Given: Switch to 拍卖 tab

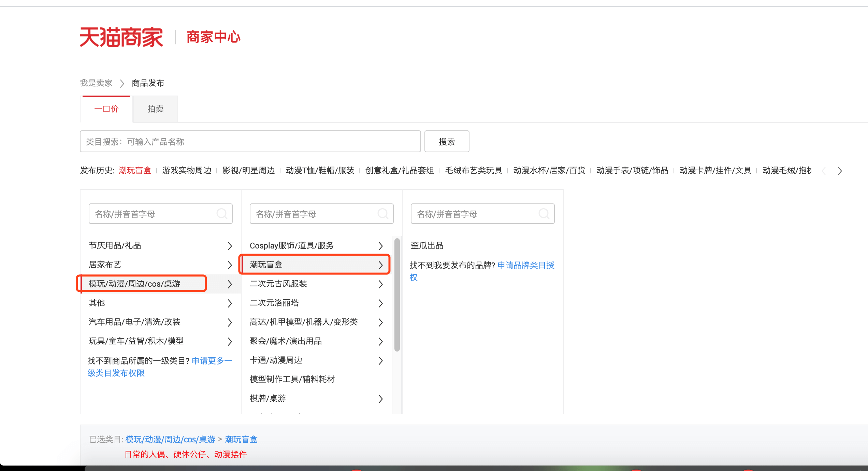Looking at the screenshot, I should (x=155, y=109).
